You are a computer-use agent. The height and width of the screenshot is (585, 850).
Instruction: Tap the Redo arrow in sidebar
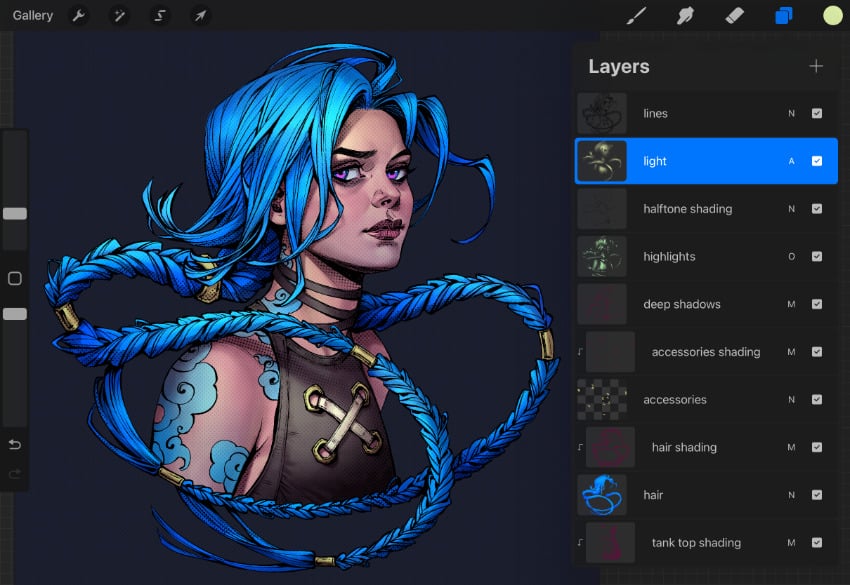(15, 474)
